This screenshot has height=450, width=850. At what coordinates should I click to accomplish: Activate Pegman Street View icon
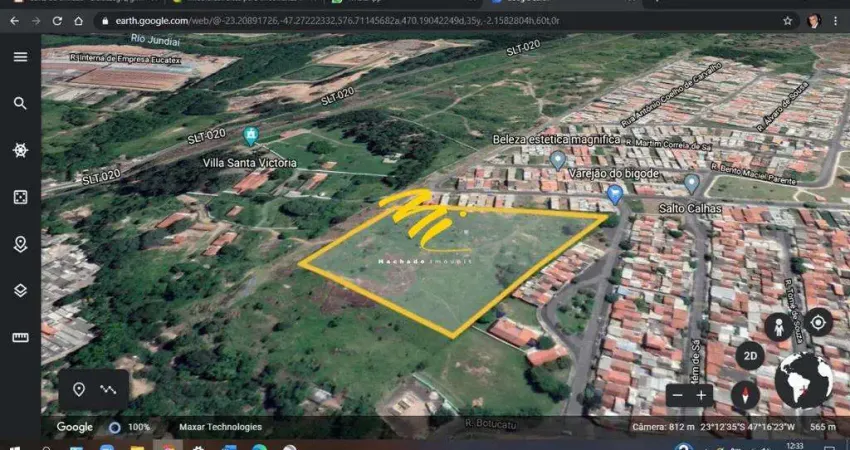778,327
